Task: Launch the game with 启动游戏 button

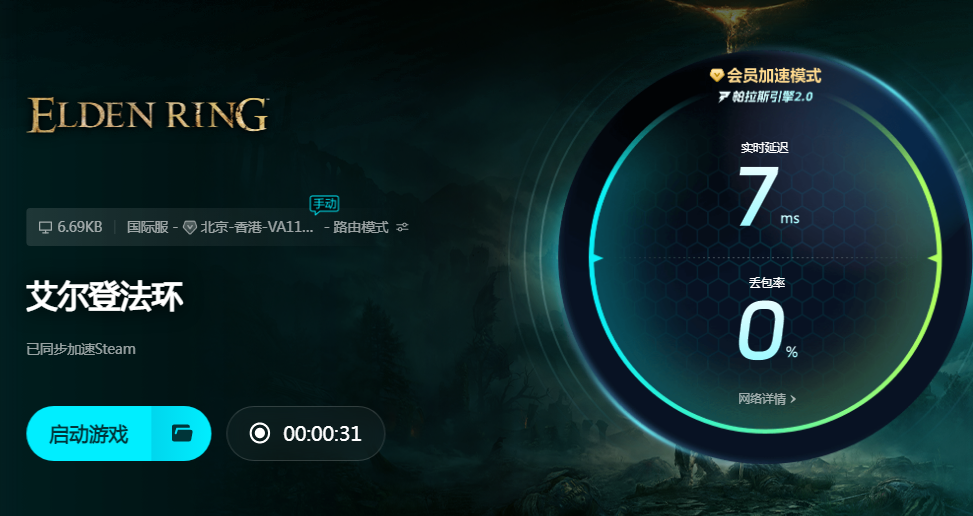Action: click(x=89, y=434)
